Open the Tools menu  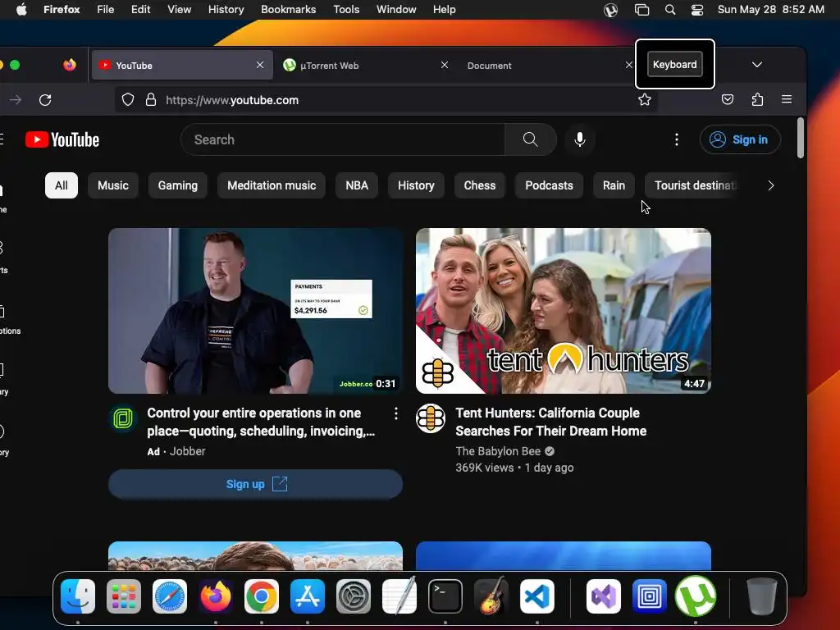pos(346,10)
